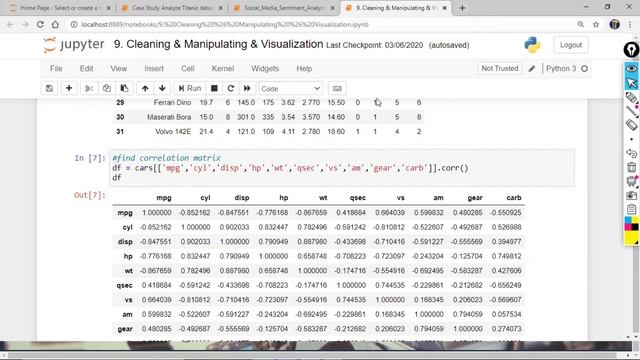
Task: Run the current cell
Action: (190, 88)
